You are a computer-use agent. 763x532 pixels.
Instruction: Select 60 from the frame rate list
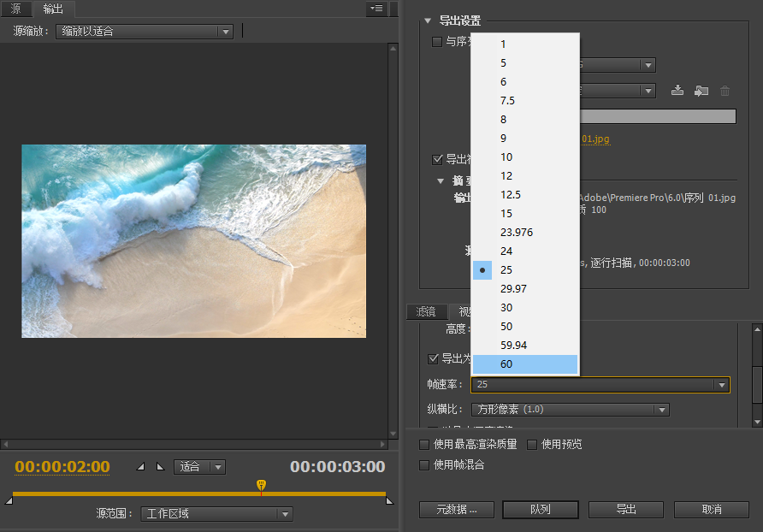(525, 364)
